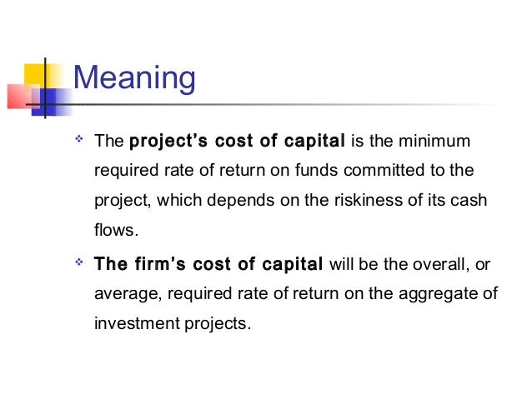Click the blue square in logo graphic
Screen dimensions: 532x399
[51, 102]
